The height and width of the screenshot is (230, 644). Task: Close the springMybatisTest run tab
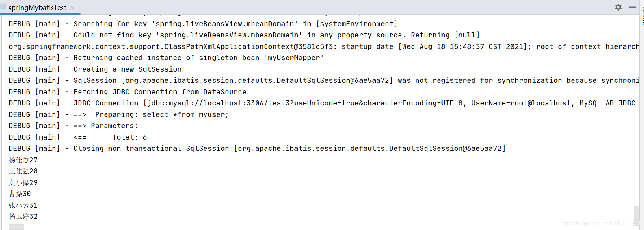point(72,8)
